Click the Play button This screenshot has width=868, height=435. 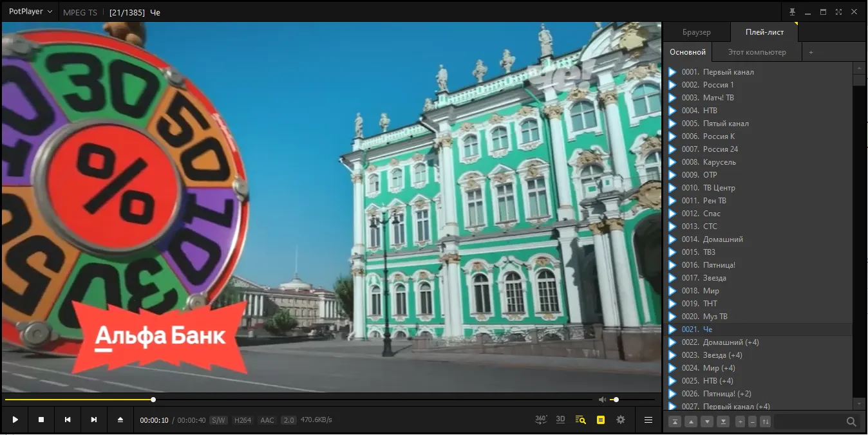(15, 420)
